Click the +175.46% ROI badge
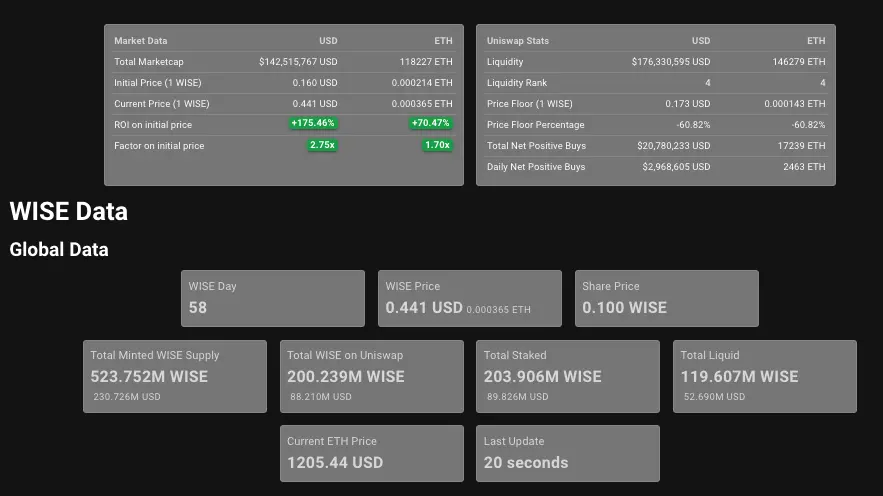Image resolution: width=883 pixels, height=496 pixels. coord(313,123)
